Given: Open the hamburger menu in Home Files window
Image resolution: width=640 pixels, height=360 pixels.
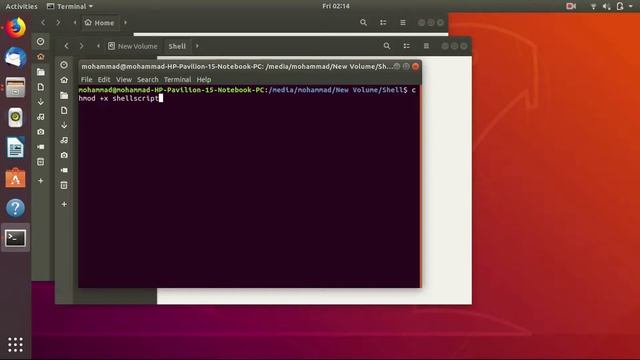Looking at the screenshot, I should click(x=403, y=22).
